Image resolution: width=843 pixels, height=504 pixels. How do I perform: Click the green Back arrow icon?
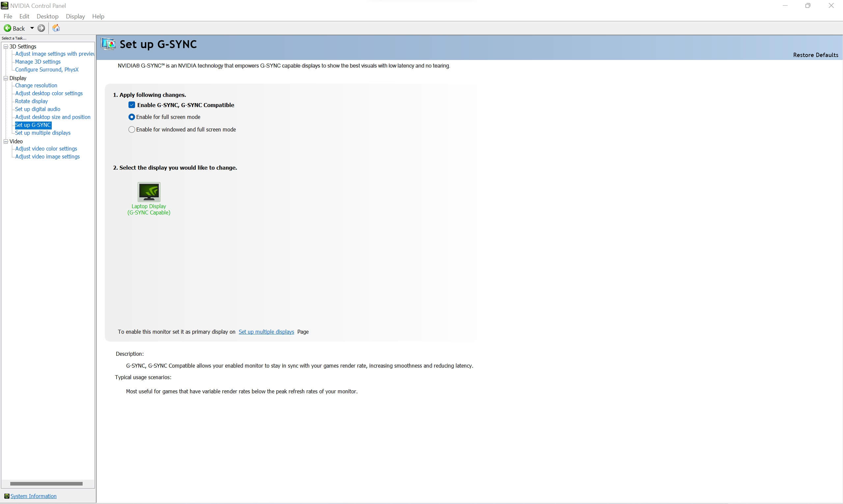[8, 28]
